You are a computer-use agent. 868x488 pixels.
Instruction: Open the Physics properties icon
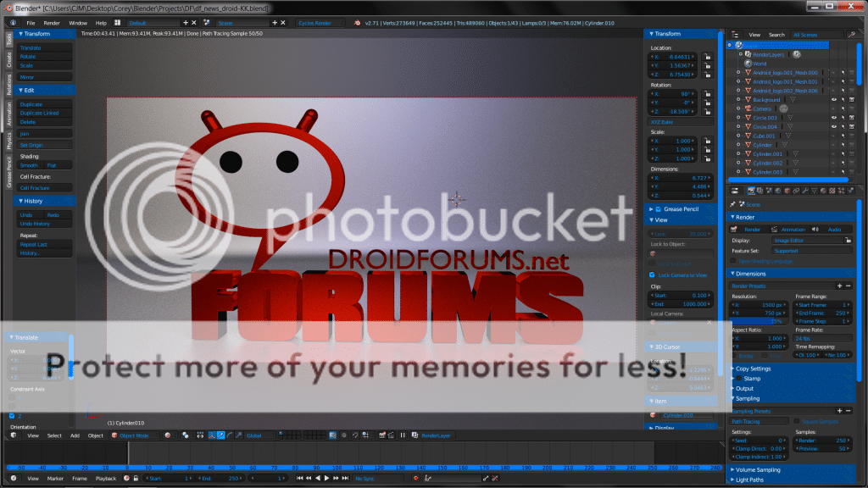click(851, 191)
